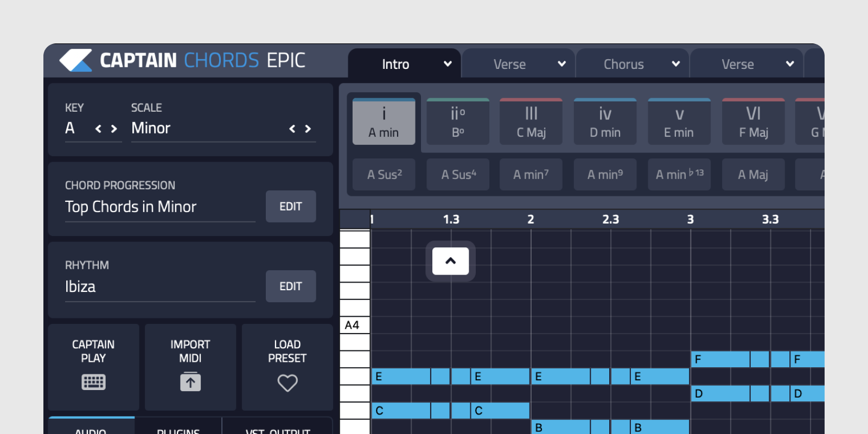Jump to timeline marker 3

pos(690,219)
